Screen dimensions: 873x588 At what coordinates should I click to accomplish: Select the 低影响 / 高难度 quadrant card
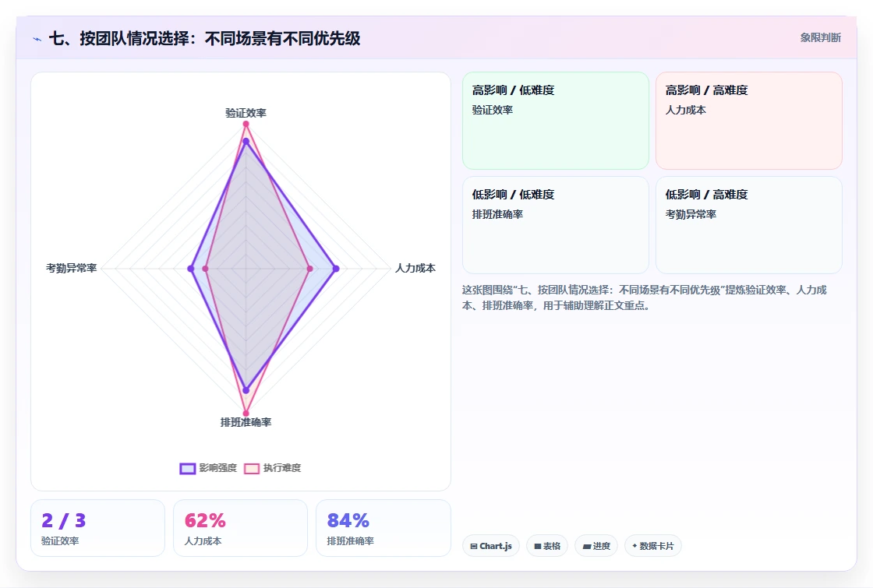(749, 225)
